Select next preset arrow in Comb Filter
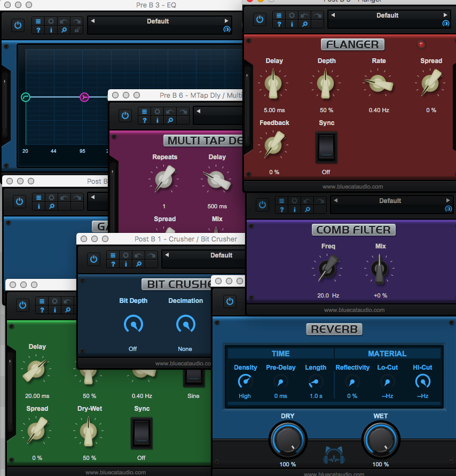Screen dimensions: 456x476 tap(448, 201)
